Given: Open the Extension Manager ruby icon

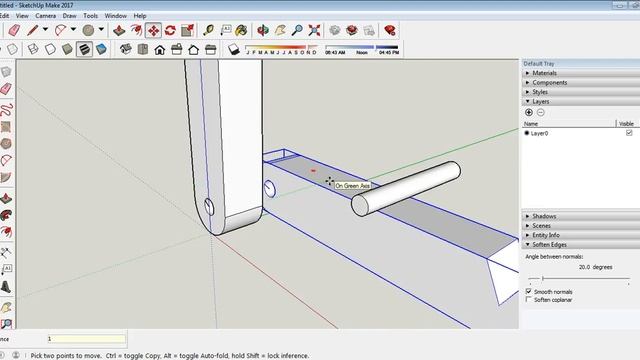Looking at the screenshot, I should pyautogui.click(x=390, y=30).
